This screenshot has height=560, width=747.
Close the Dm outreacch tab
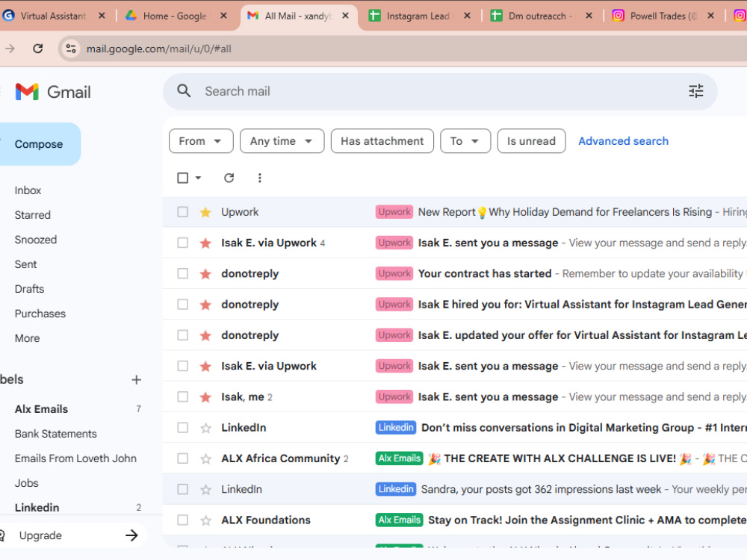click(x=589, y=16)
